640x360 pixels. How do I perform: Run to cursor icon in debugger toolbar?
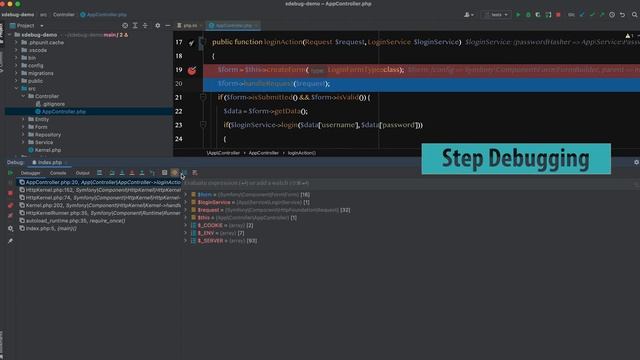pyautogui.click(x=152, y=173)
